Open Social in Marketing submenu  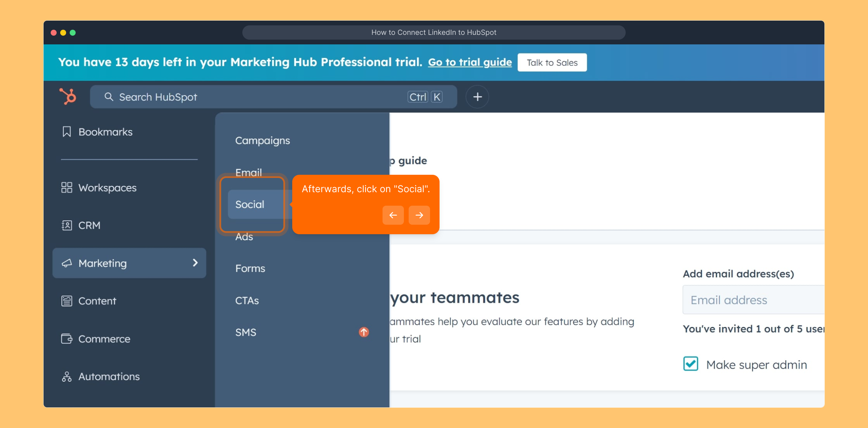(250, 204)
